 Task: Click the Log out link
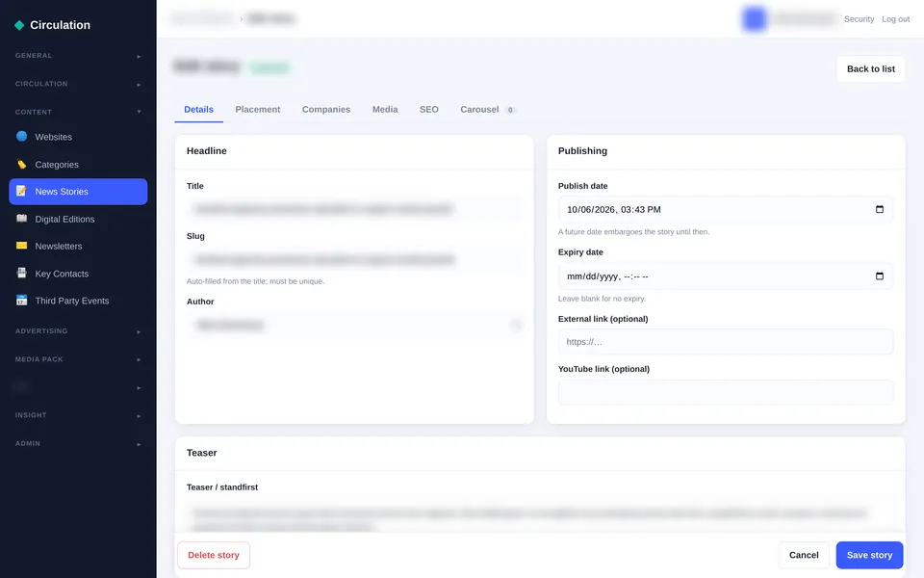coord(896,19)
